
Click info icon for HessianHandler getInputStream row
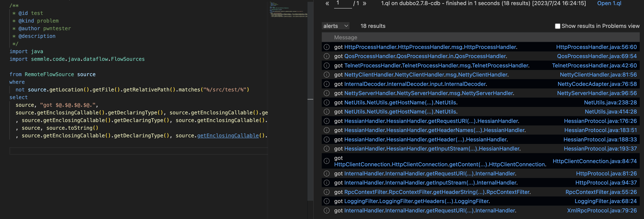(326, 149)
